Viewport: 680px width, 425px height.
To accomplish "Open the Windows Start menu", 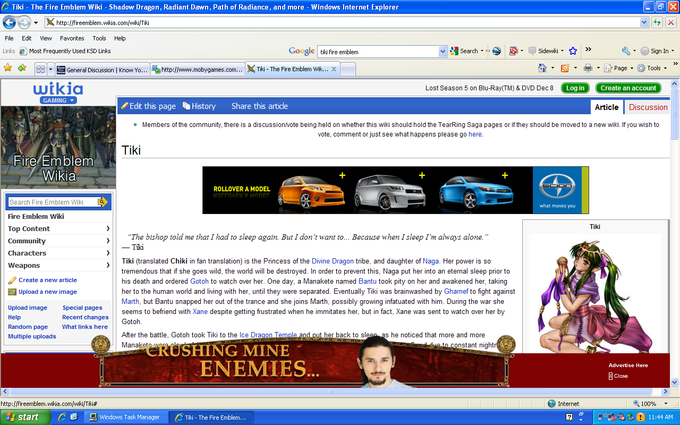I will click(x=23, y=417).
